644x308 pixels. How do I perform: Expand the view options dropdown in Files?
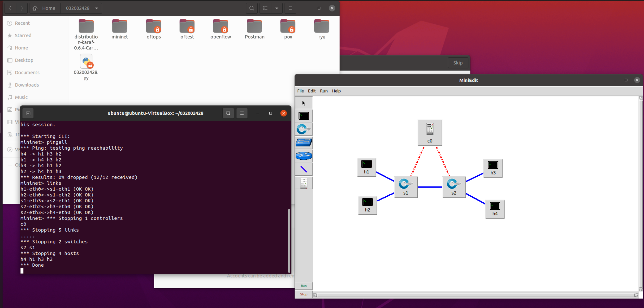pos(277,8)
